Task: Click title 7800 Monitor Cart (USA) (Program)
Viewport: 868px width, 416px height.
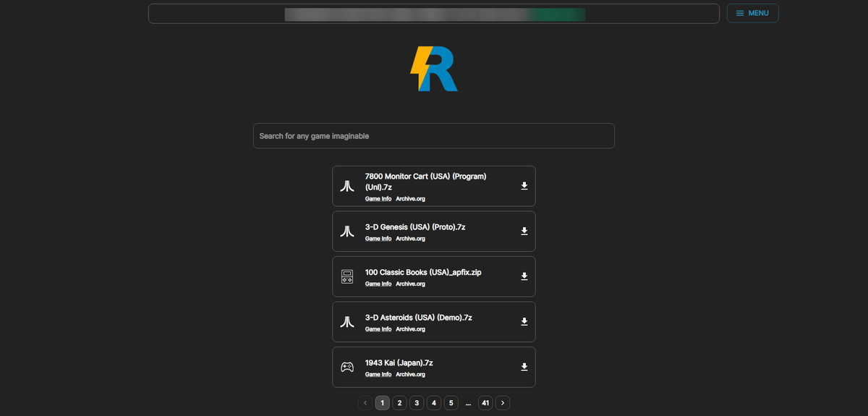Action: 425,181
